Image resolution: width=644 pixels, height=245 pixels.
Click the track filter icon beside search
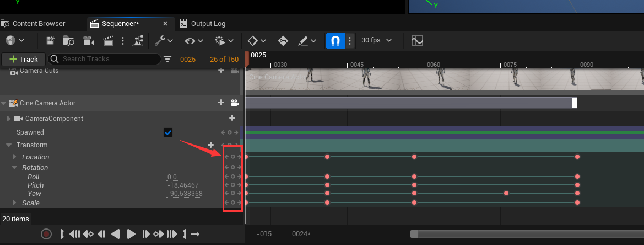[x=167, y=59]
